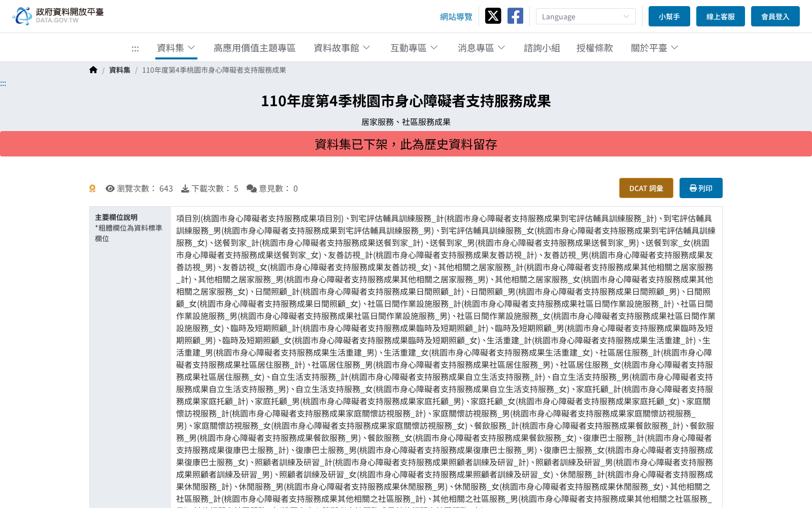Click the three-dot accesskey marker in the nav bar
Viewport: 812px width, 508px height.
pos(135,49)
